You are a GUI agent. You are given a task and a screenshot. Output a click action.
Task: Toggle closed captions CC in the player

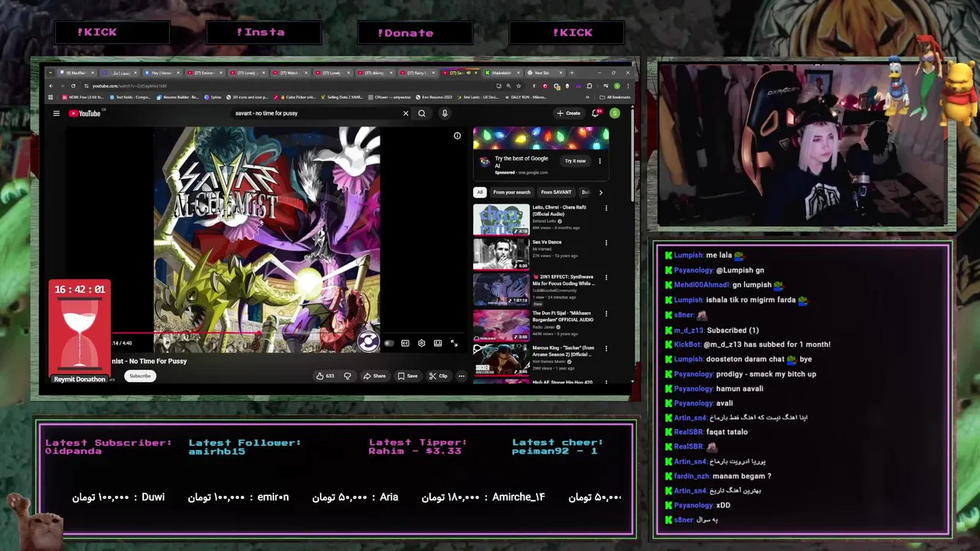point(405,344)
